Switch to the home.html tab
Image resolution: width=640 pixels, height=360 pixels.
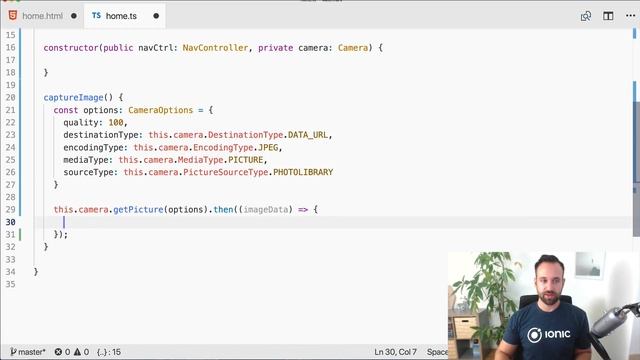pyautogui.click(x=42, y=16)
